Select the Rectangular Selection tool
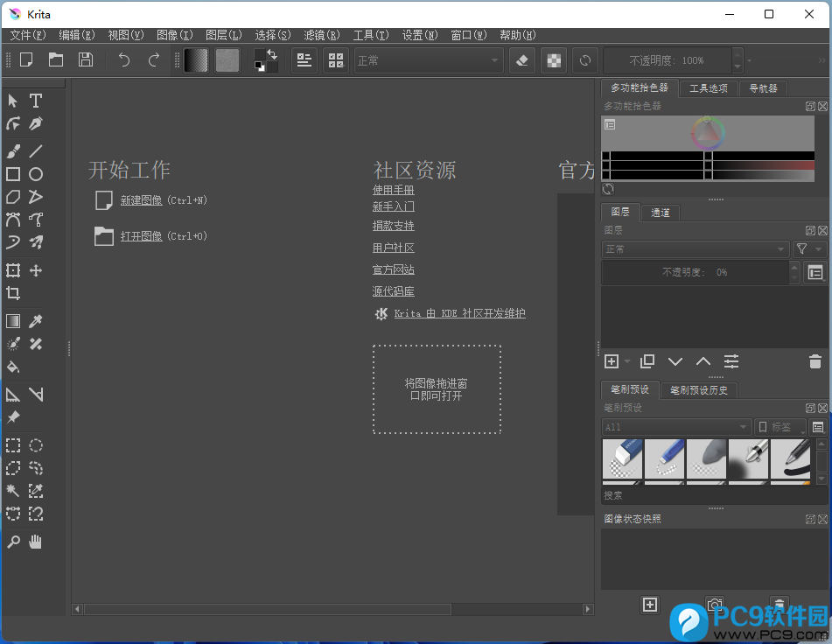The height and width of the screenshot is (644, 832). pos(13,445)
